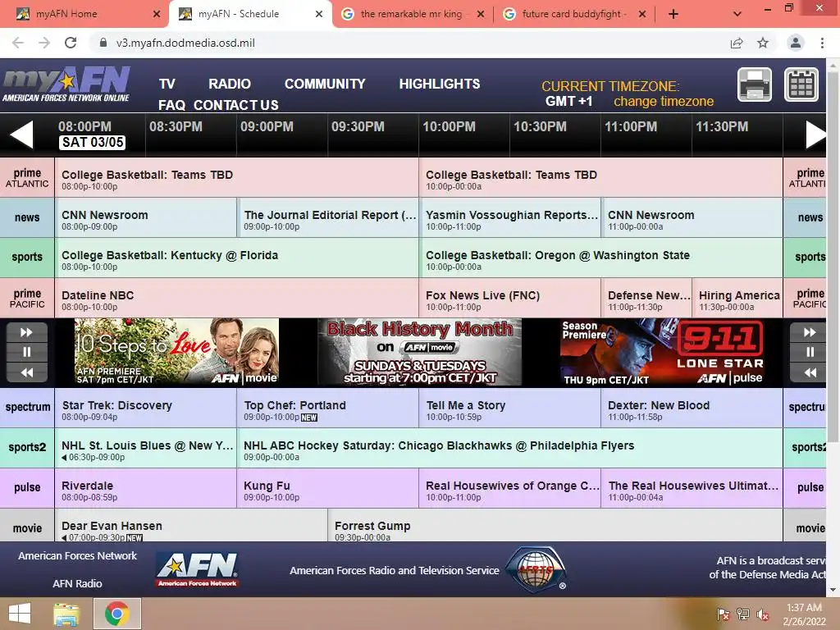Go to earlier times with left arrow

click(x=21, y=135)
